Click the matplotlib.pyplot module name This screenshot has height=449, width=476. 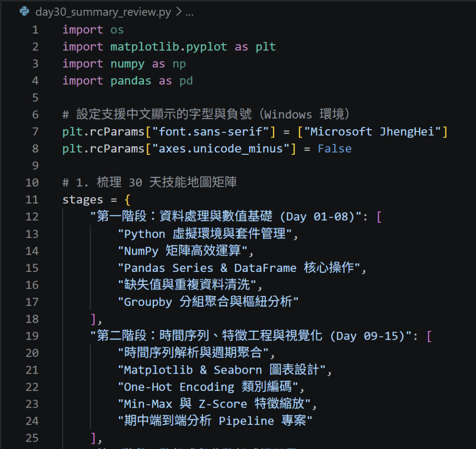(x=168, y=47)
